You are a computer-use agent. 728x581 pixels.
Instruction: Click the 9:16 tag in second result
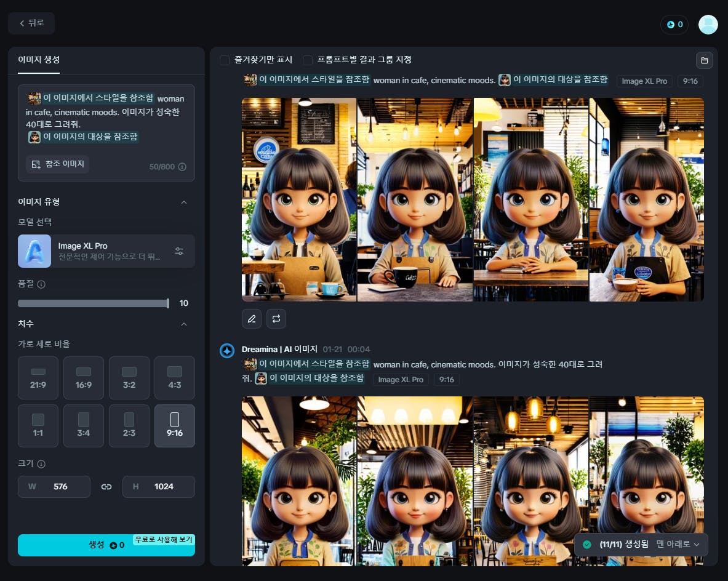click(x=447, y=380)
